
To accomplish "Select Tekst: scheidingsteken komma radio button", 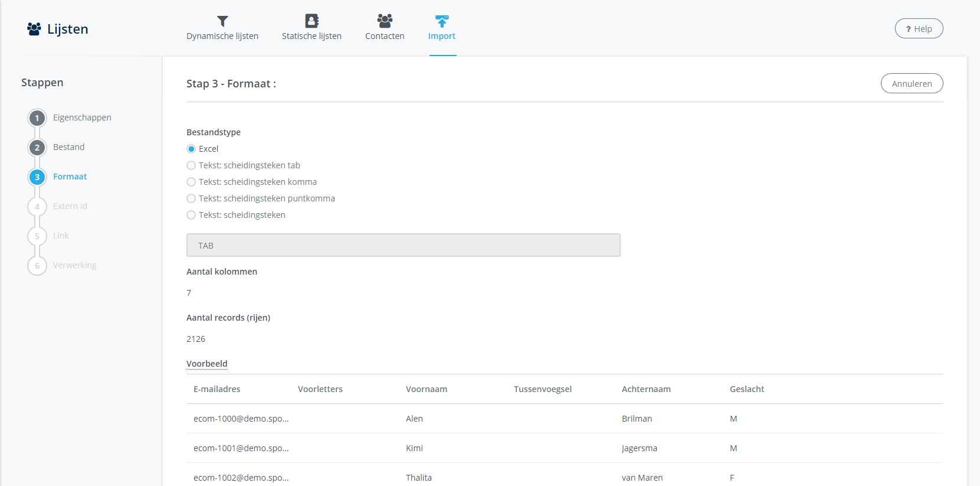I will click(x=191, y=182).
